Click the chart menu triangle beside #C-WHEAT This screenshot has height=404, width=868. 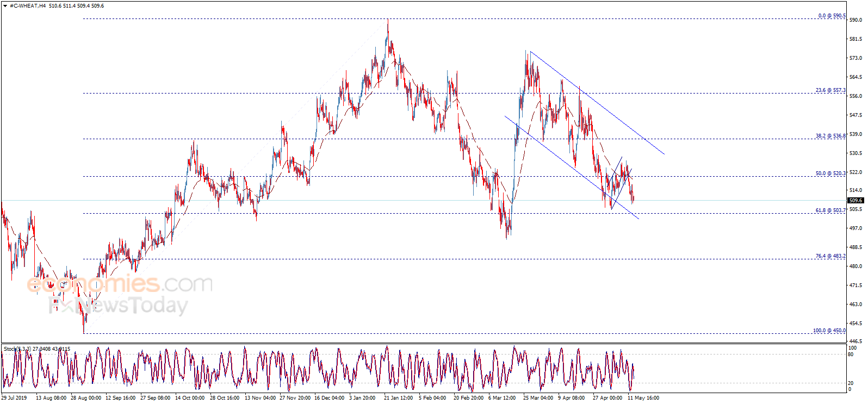click(x=5, y=6)
